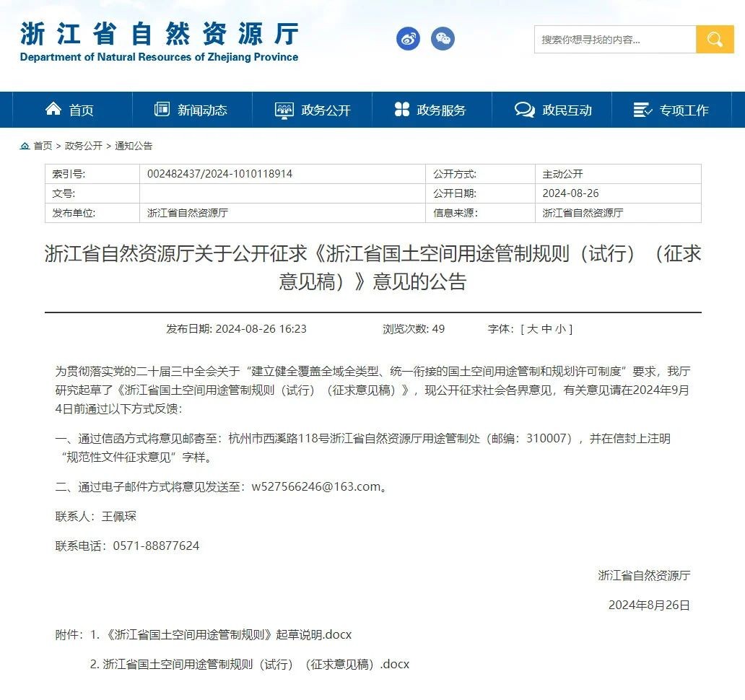The height and width of the screenshot is (700, 745).
Task: Click the English department name subtitle
Action: click(159, 57)
